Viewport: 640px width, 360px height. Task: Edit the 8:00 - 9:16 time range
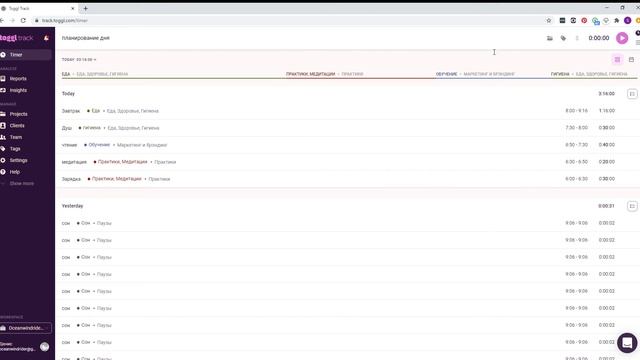pos(576,111)
